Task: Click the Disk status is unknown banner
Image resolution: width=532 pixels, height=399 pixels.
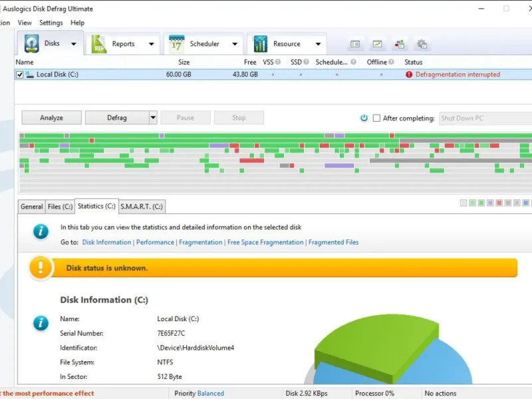Action: 273,268
